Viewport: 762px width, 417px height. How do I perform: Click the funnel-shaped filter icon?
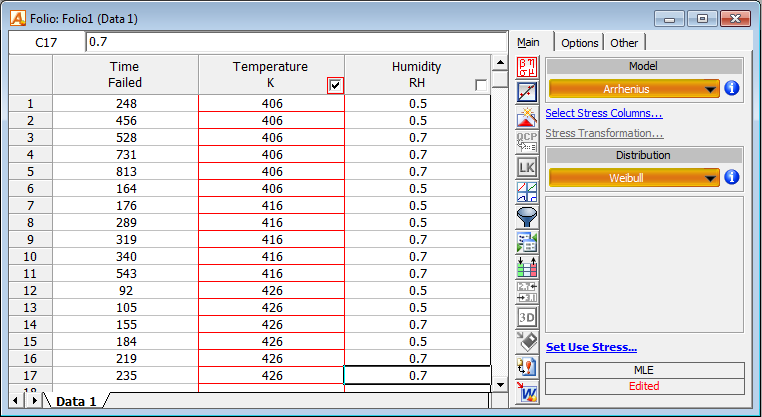tap(527, 217)
